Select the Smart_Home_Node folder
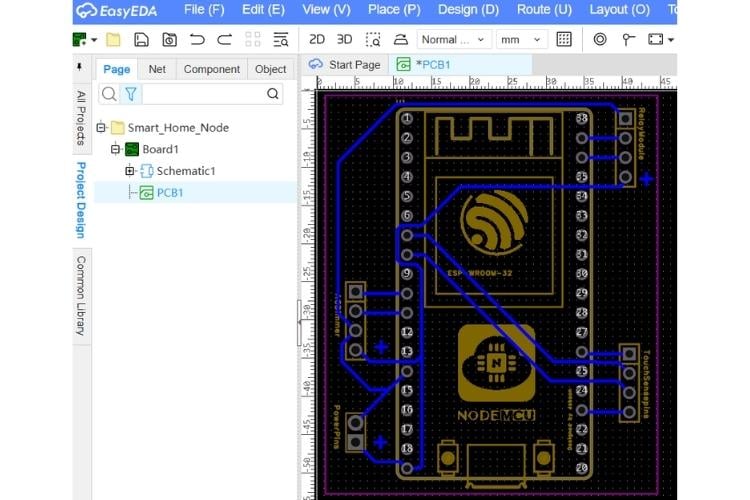 (170, 128)
